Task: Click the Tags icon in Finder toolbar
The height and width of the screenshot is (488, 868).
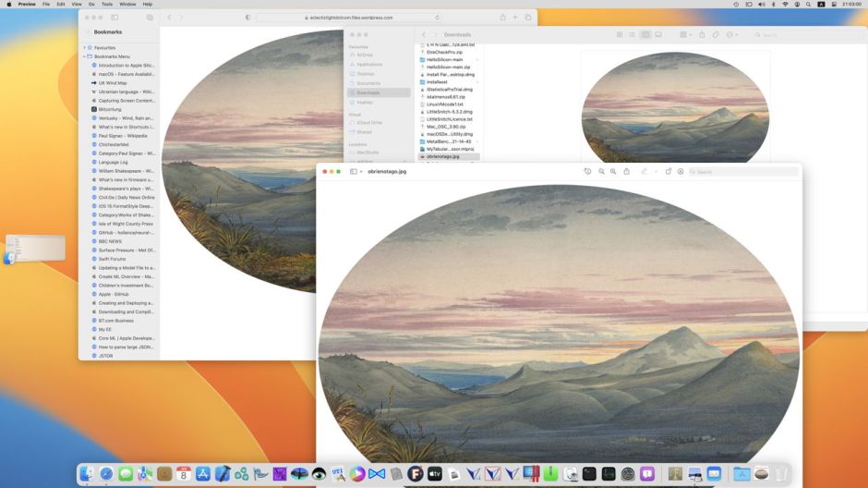Action: point(716,35)
